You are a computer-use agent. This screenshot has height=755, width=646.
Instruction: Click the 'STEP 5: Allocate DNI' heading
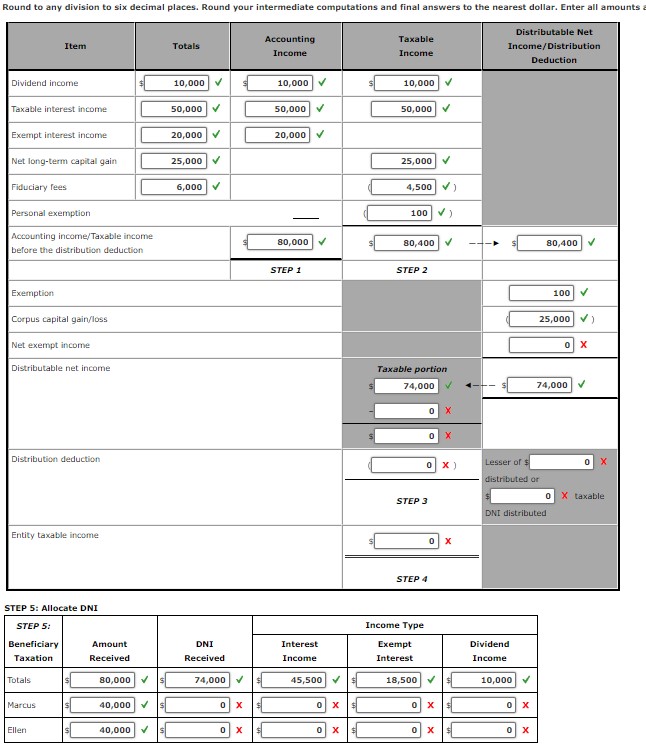coord(51,608)
